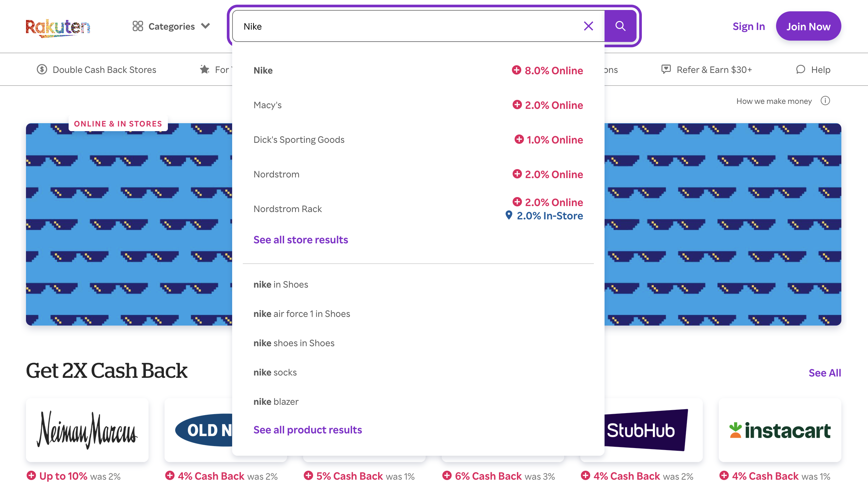Click 4% Cash Back was 1% offer
This screenshot has width=868, height=494.
[775, 476]
